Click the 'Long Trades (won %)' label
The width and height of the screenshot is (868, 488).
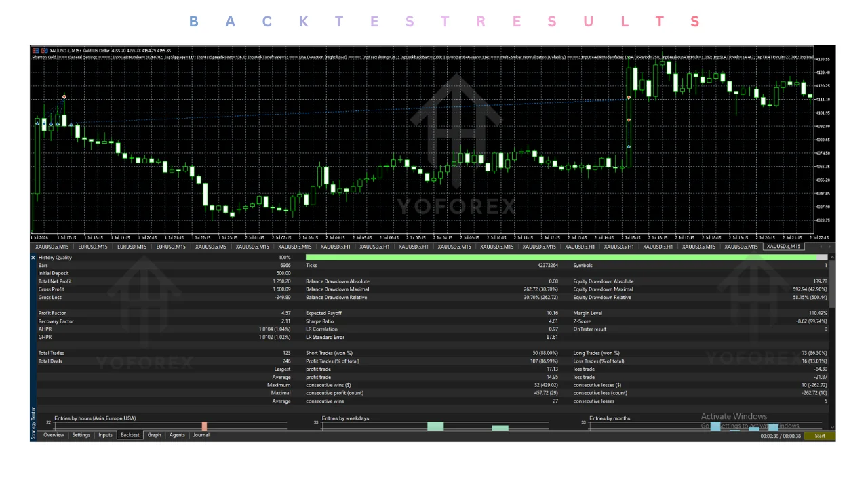click(x=597, y=353)
